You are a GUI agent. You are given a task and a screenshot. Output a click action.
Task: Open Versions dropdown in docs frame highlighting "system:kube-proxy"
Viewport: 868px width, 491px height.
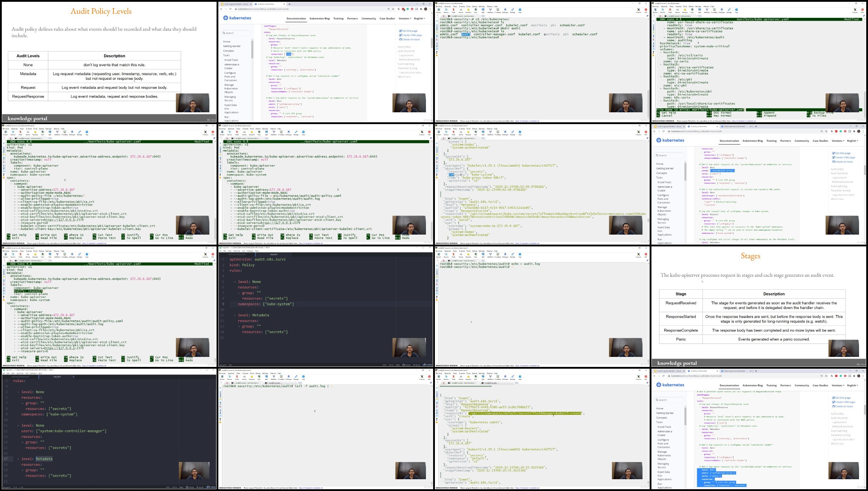coord(838,141)
